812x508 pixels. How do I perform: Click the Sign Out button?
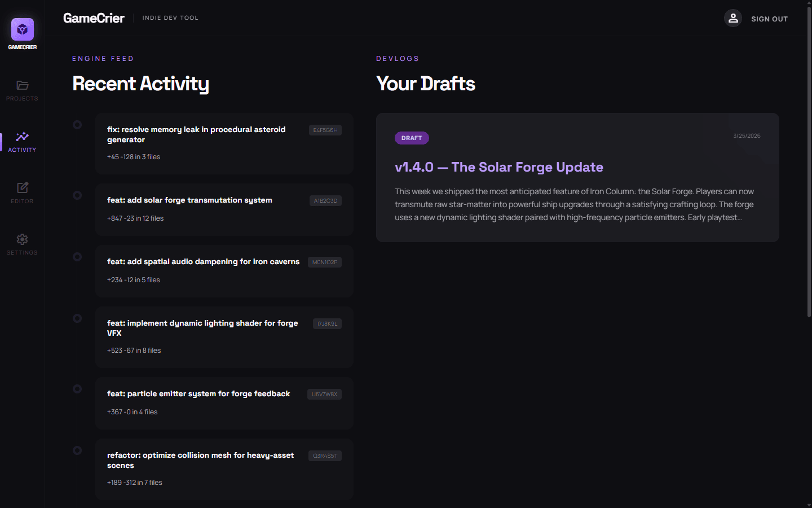tap(769, 19)
